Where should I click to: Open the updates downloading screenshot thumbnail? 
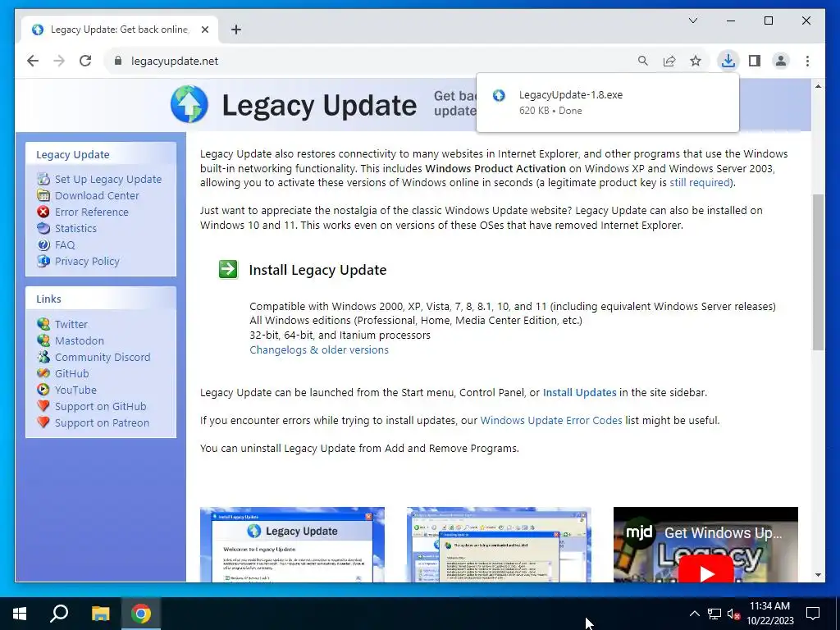pyautogui.click(x=500, y=545)
